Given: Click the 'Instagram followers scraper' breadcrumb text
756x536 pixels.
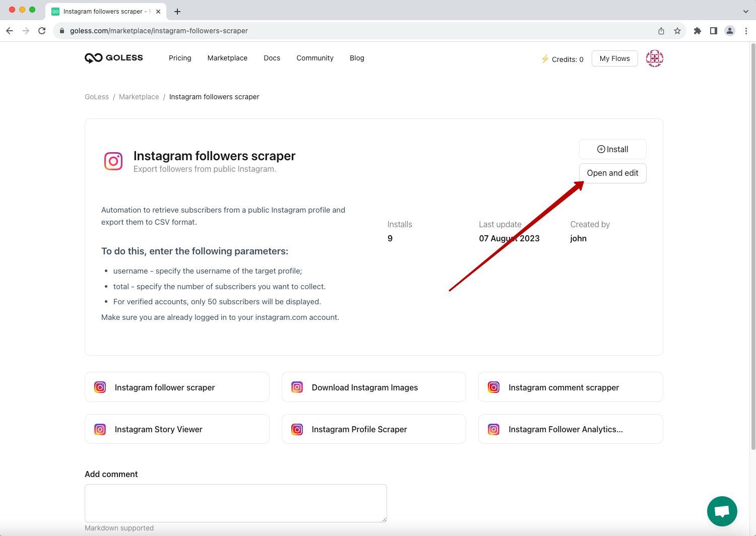Looking at the screenshot, I should click(x=214, y=97).
